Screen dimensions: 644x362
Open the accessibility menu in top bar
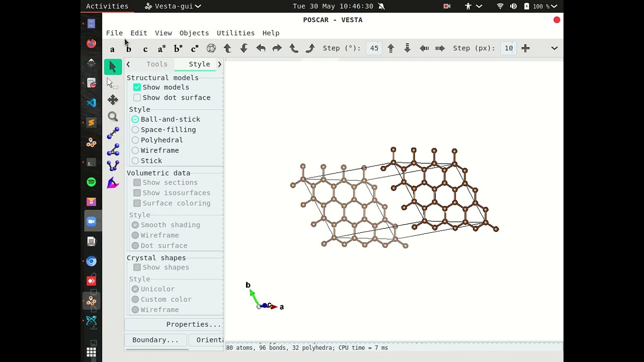coord(473,6)
